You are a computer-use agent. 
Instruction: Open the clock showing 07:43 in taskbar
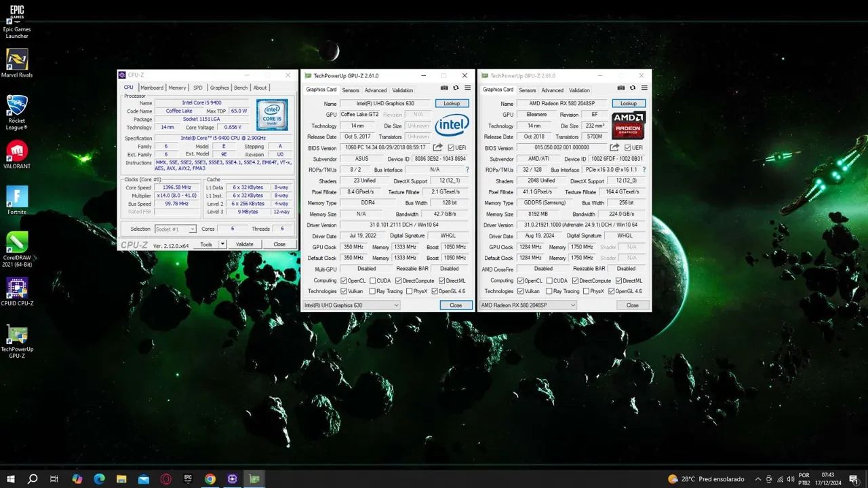[827, 478]
